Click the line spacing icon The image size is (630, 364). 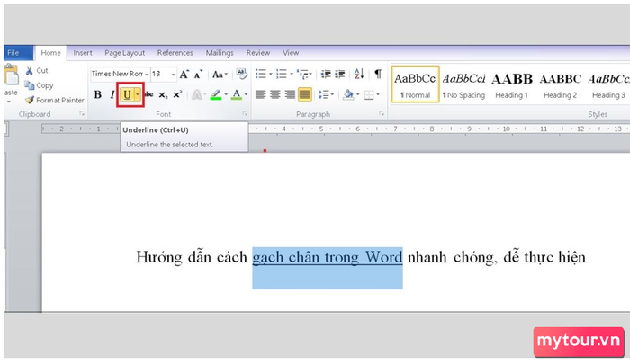[324, 94]
